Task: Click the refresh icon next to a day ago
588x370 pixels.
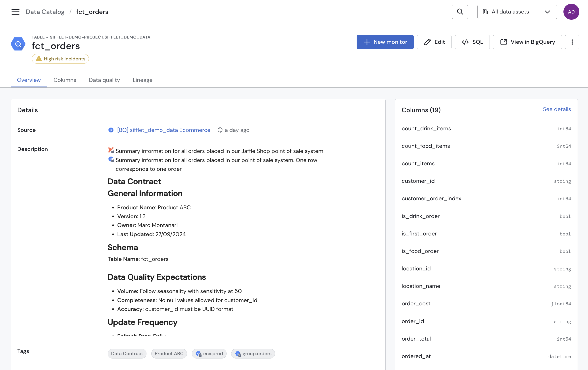Action: [x=220, y=130]
